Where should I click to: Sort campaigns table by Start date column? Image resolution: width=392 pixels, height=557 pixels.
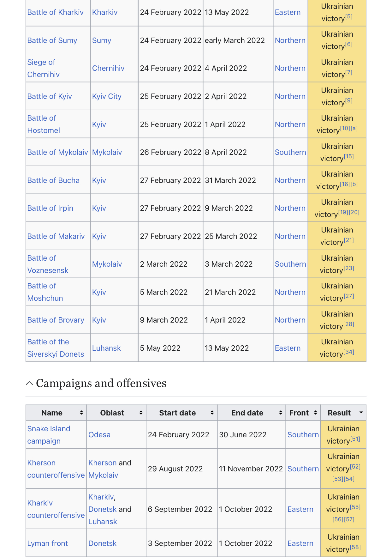click(x=182, y=413)
